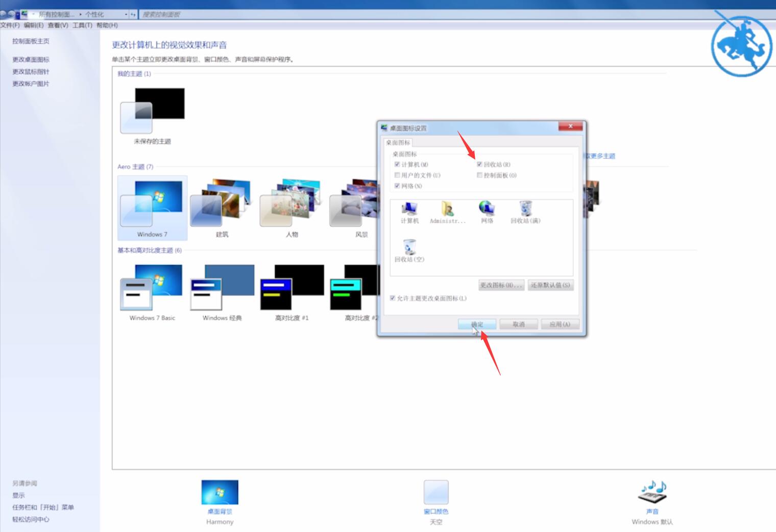Image resolution: width=776 pixels, height=532 pixels.
Task: Open 桌面背景 Harmony desktop background settings
Action: [220, 502]
